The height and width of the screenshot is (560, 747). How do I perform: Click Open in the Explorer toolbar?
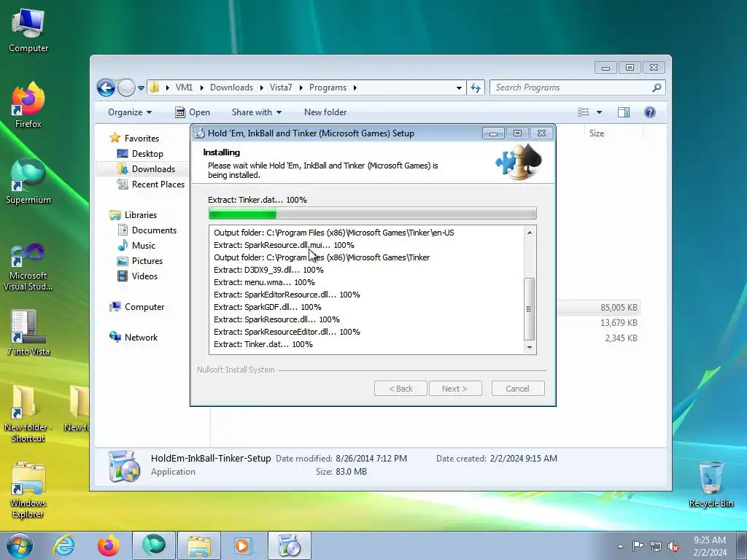193,112
